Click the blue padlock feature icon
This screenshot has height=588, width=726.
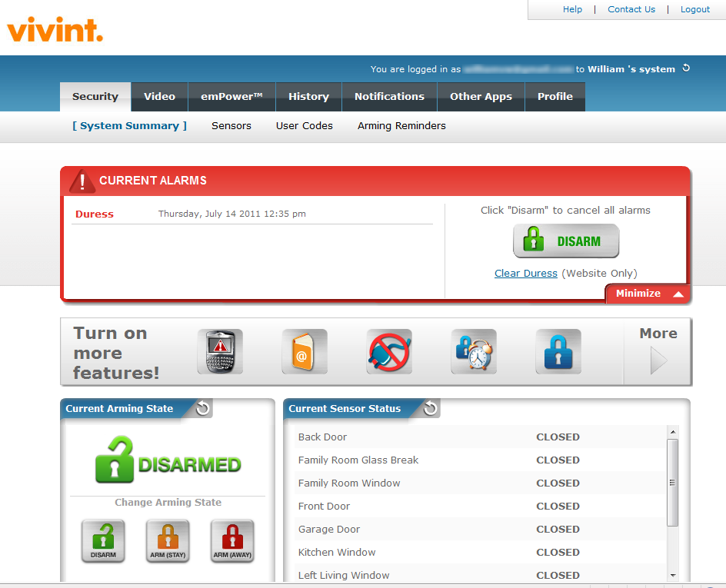(x=558, y=351)
